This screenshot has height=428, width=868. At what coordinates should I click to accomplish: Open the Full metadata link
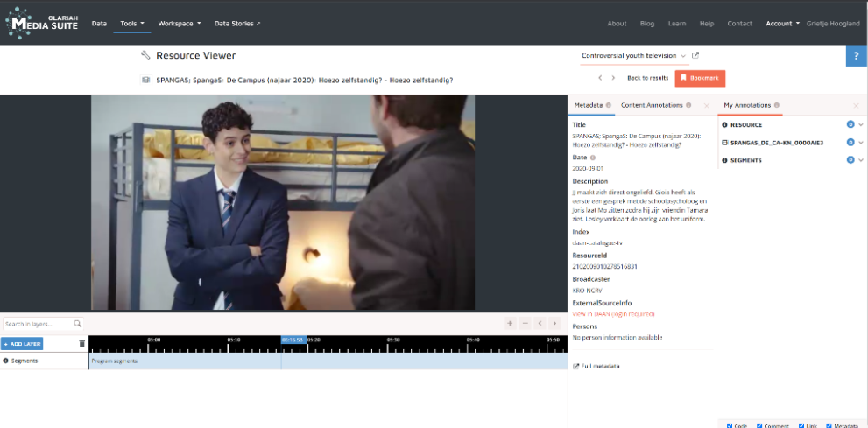pos(600,366)
